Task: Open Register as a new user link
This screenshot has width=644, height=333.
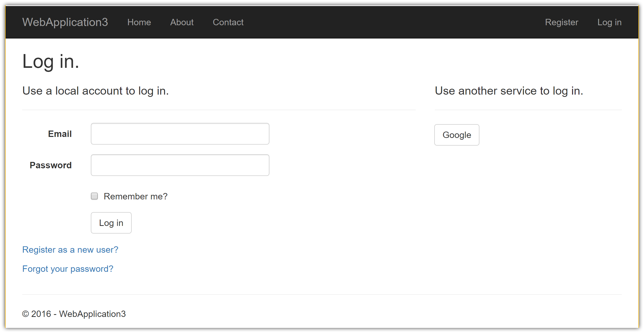Action: pos(70,250)
